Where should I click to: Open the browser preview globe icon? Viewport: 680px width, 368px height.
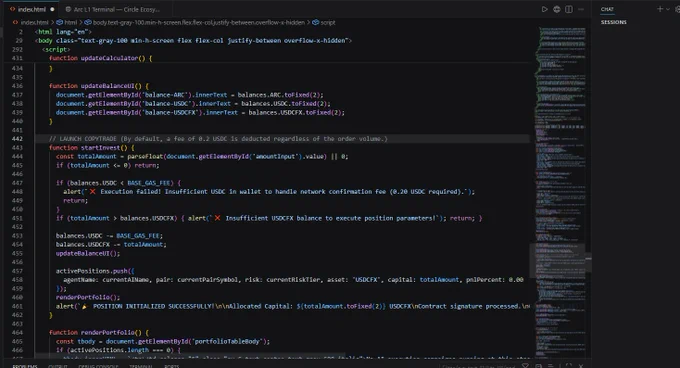click(x=557, y=9)
